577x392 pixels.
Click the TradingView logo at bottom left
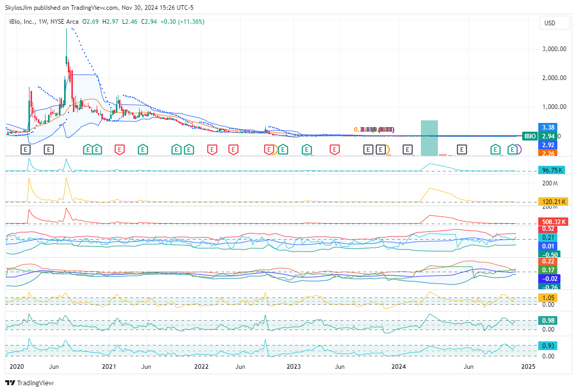(29, 383)
